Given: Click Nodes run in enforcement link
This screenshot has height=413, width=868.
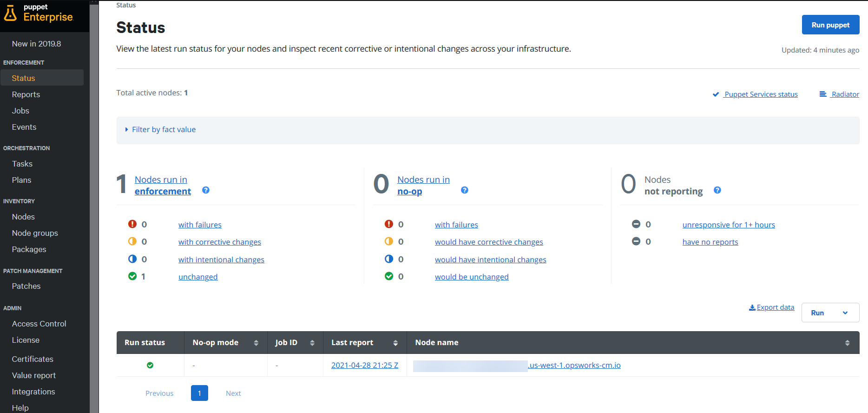Looking at the screenshot, I should click(163, 185).
